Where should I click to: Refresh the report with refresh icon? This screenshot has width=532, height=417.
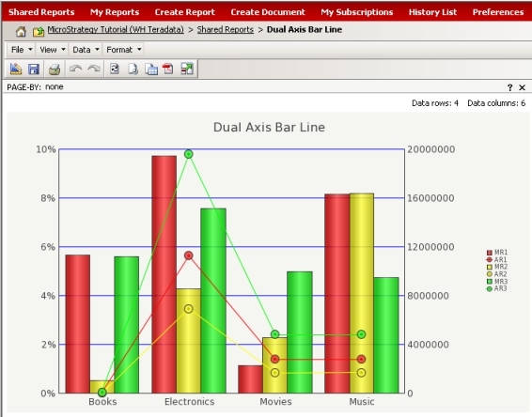pyautogui.click(x=115, y=69)
